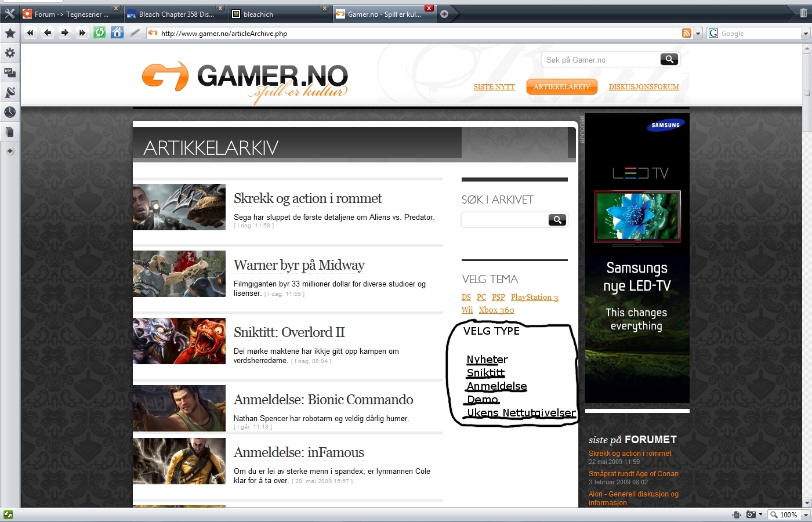Close the Gamer.no tab with red X
Viewport: 812px width, 522px height.
click(429, 8)
